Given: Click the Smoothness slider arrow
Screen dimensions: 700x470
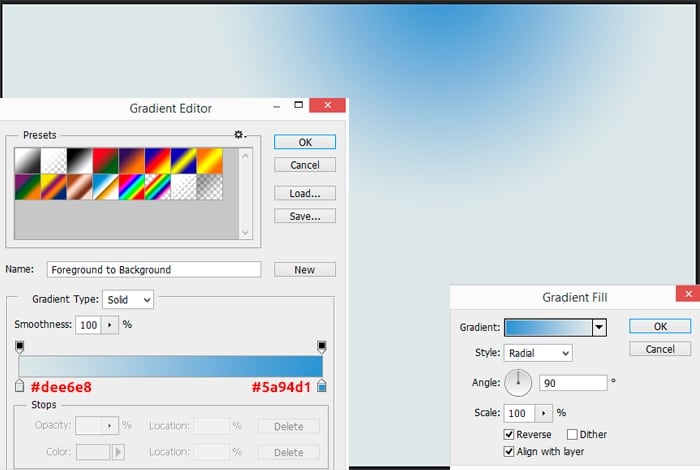Looking at the screenshot, I should coord(107,325).
